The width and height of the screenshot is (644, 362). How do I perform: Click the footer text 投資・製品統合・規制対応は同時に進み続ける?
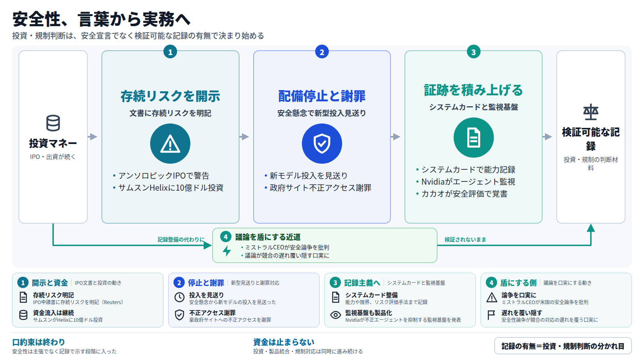pyautogui.click(x=308, y=351)
